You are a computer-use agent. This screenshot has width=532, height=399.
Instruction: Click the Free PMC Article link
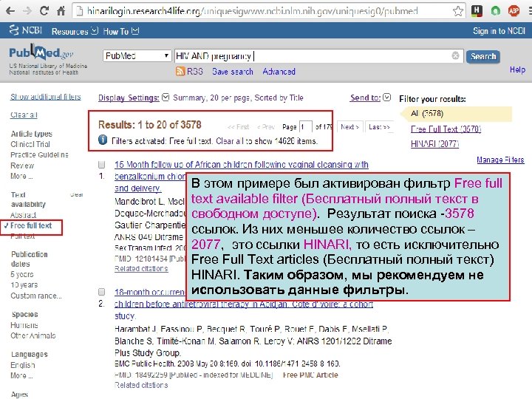pos(310,375)
